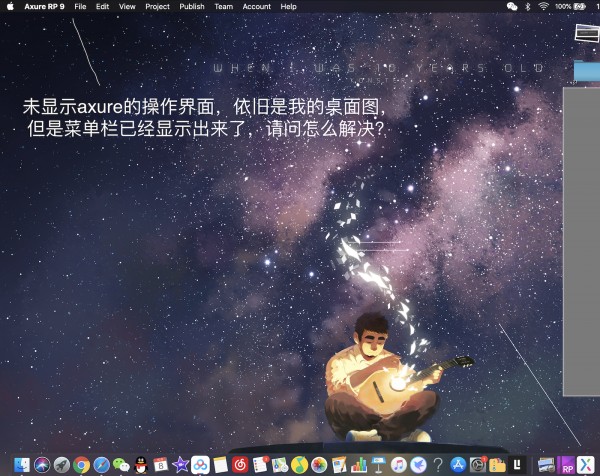Open the blue bird app in Dock
600x476 pixels.
[x=418, y=465]
